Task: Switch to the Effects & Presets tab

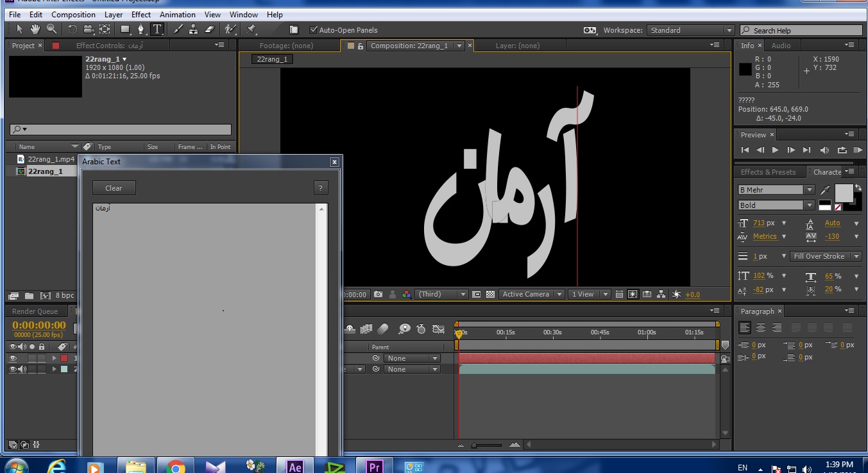Action: (x=767, y=172)
